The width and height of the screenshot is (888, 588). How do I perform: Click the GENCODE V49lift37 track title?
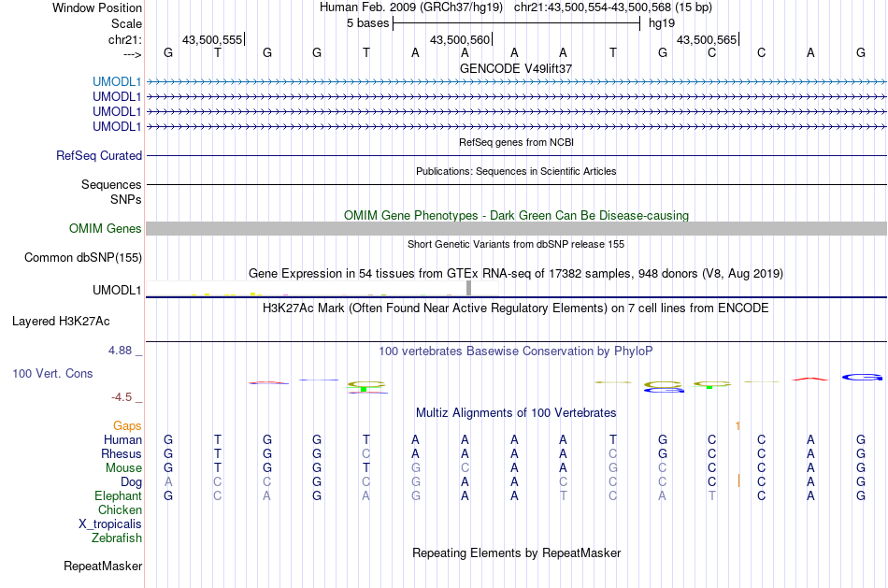(516, 68)
